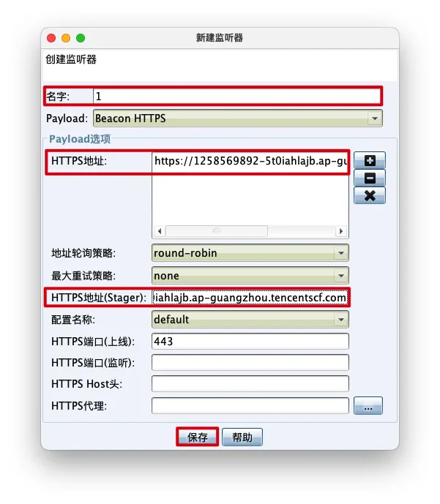The height and width of the screenshot is (504, 440).
Task: Open the default profile name dropdown
Action: click(250, 320)
